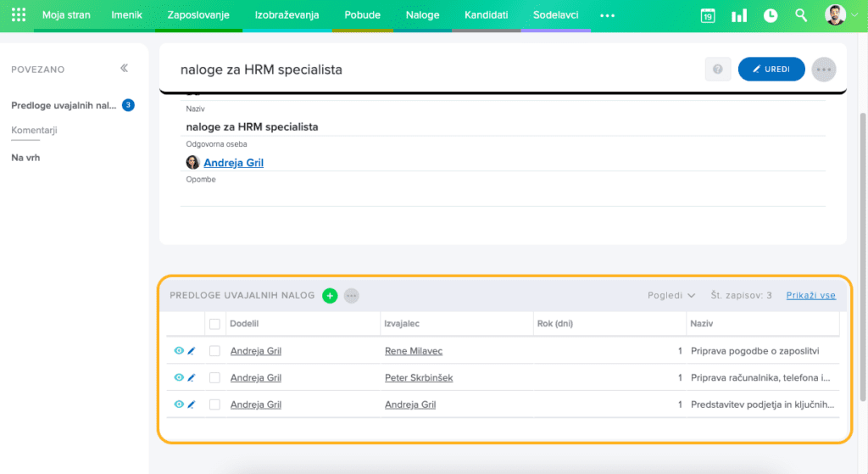Click edit pencil for Rene Milavec row

click(191, 351)
